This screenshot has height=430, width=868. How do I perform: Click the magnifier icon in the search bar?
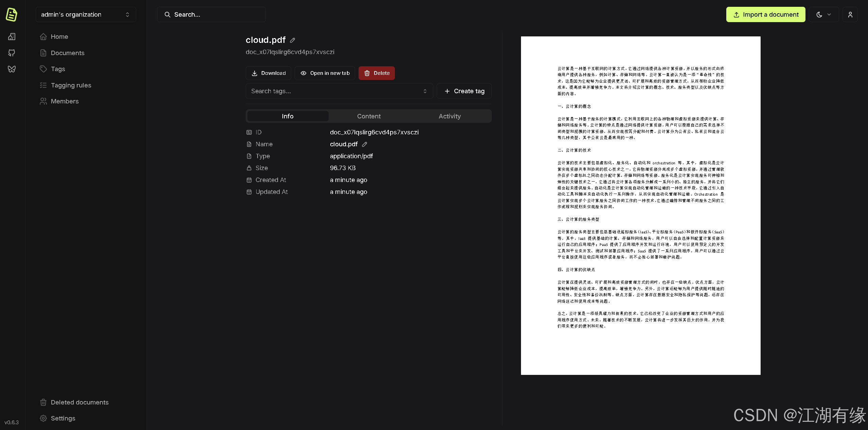[x=168, y=14]
